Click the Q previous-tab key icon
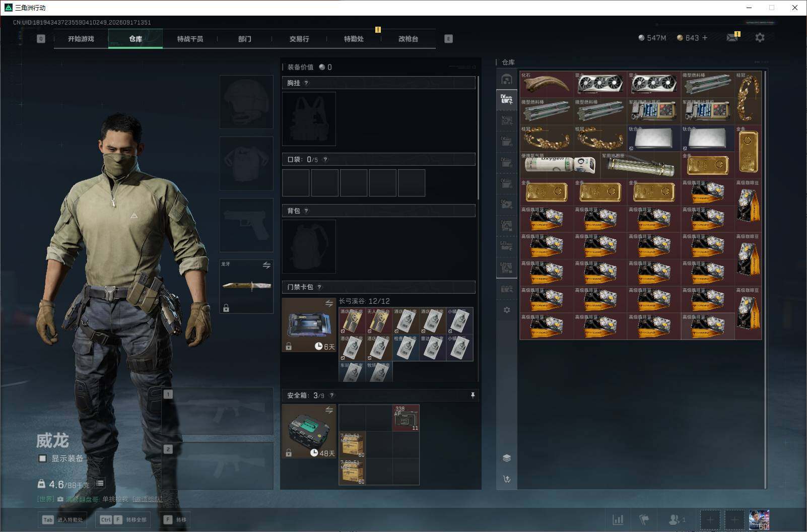The width and height of the screenshot is (807, 532). click(41, 39)
